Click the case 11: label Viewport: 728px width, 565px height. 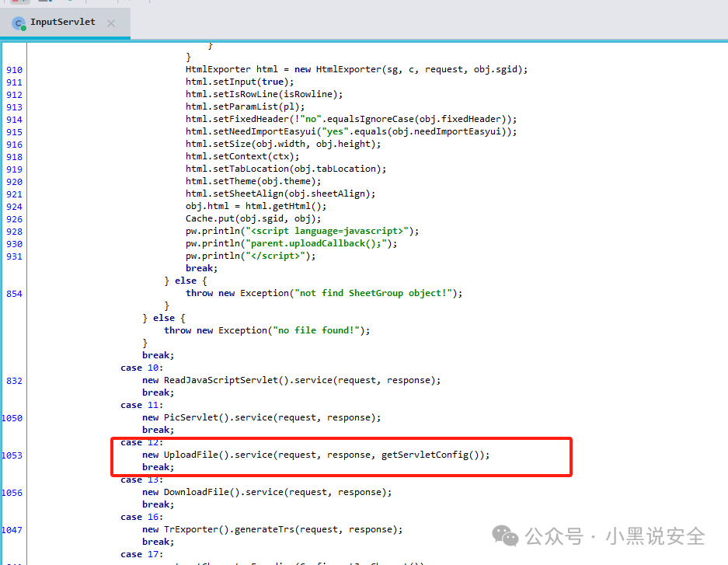click(x=141, y=405)
